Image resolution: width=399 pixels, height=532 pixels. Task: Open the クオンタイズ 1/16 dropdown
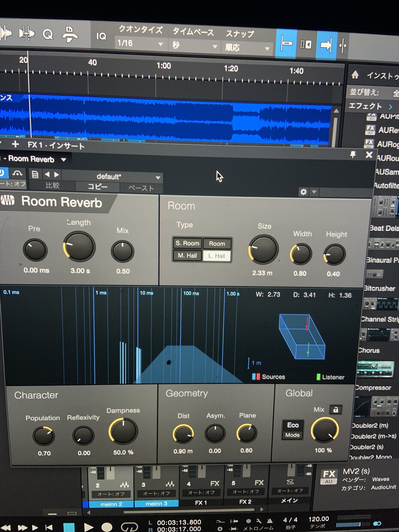pyautogui.click(x=140, y=44)
